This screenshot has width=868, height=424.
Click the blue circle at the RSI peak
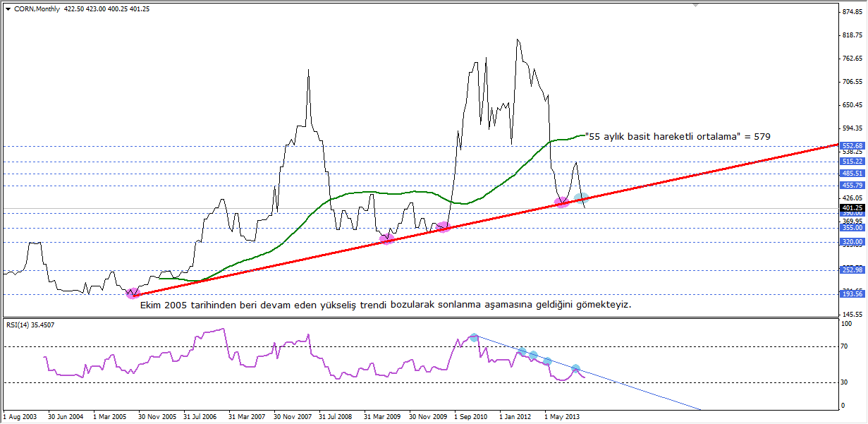tap(474, 338)
